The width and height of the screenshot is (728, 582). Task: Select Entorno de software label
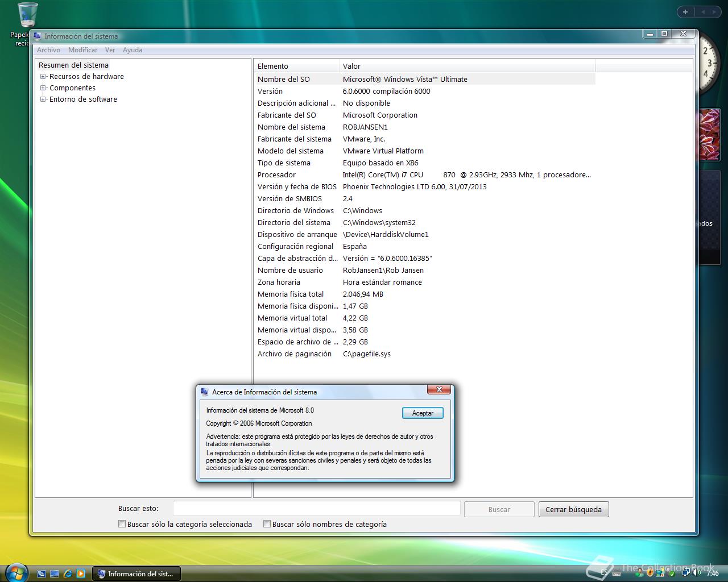[83, 99]
